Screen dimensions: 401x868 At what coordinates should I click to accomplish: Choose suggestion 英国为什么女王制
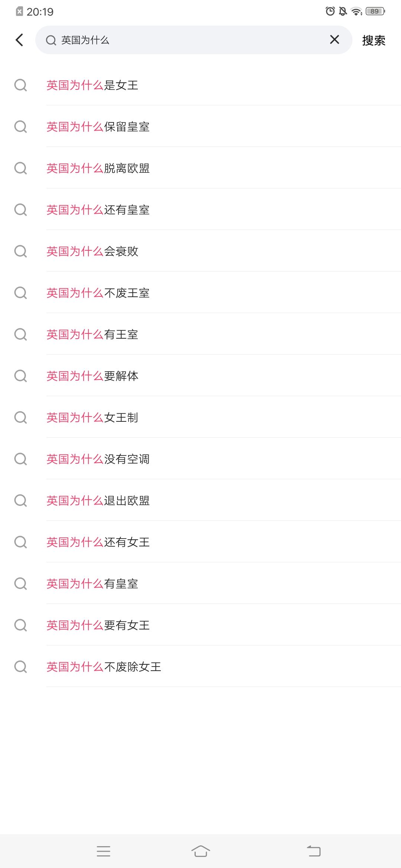tap(92, 418)
